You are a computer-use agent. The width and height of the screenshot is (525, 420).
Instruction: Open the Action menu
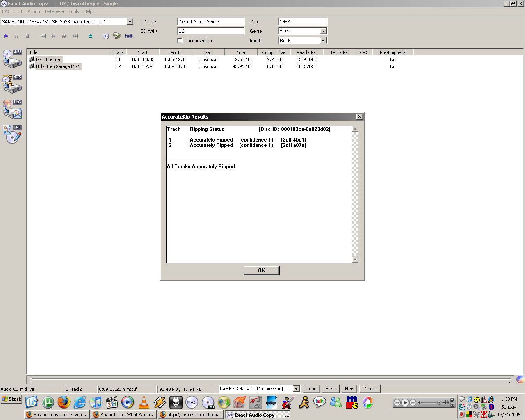pos(34,11)
